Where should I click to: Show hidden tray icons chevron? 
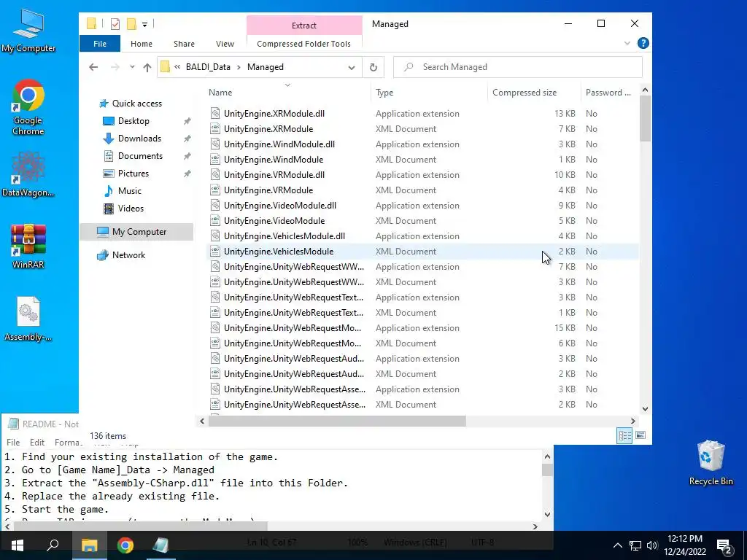coord(617,545)
